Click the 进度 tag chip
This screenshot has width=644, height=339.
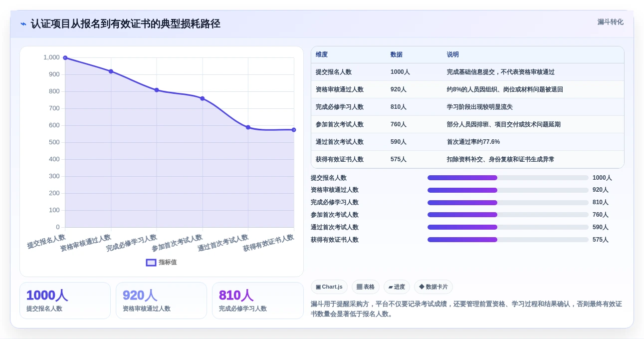click(x=397, y=287)
